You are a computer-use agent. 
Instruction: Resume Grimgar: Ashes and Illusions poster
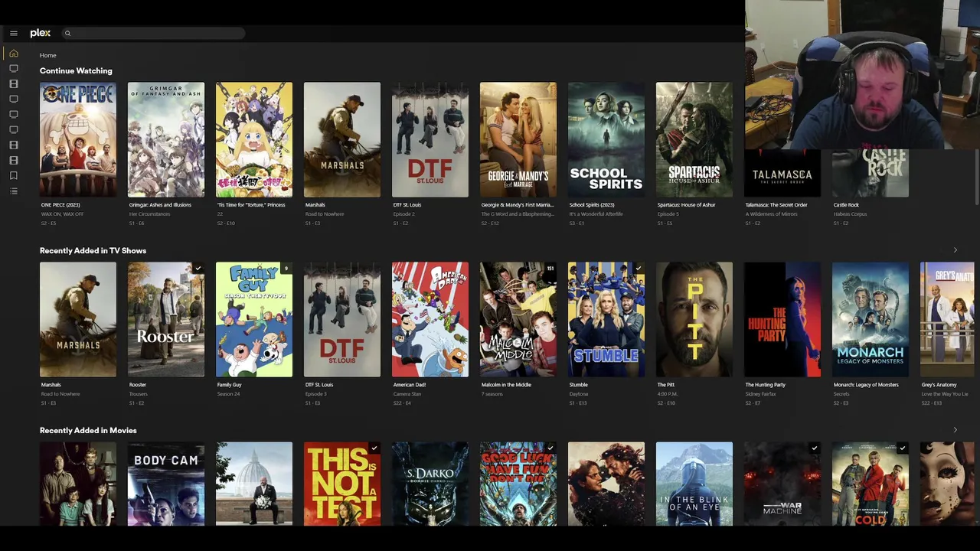(166, 139)
